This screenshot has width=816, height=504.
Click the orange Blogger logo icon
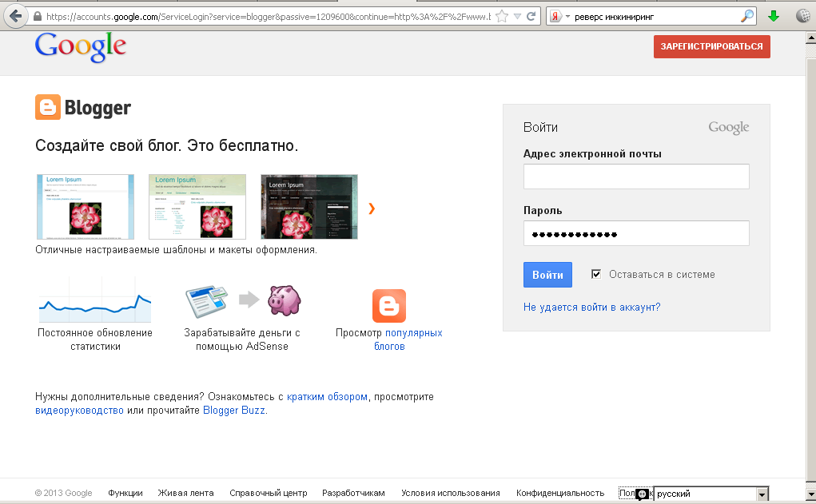(48, 107)
